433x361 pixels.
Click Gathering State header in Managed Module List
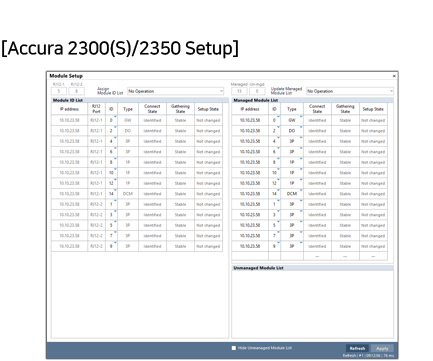pos(345,109)
